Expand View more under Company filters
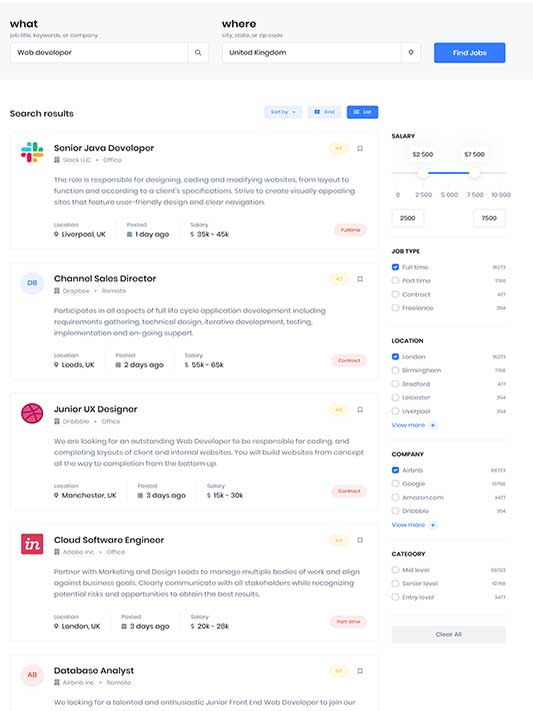The height and width of the screenshot is (711, 533). click(413, 525)
